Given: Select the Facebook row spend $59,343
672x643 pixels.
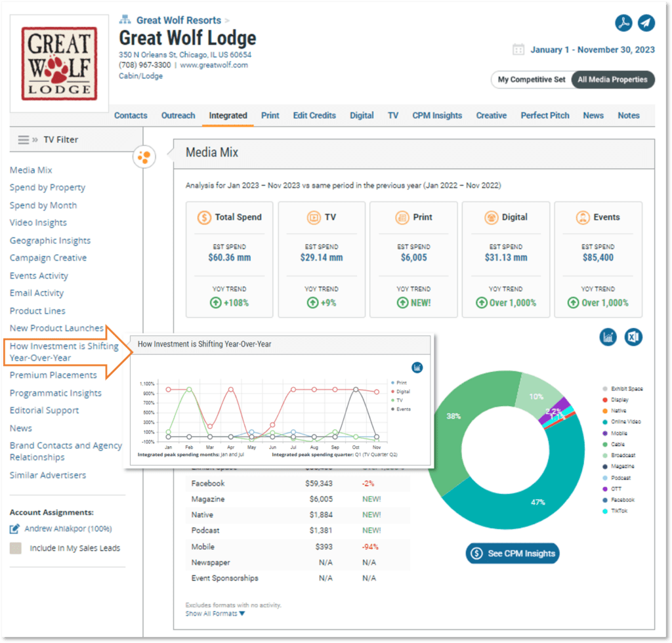Looking at the screenshot, I should [319, 484].
